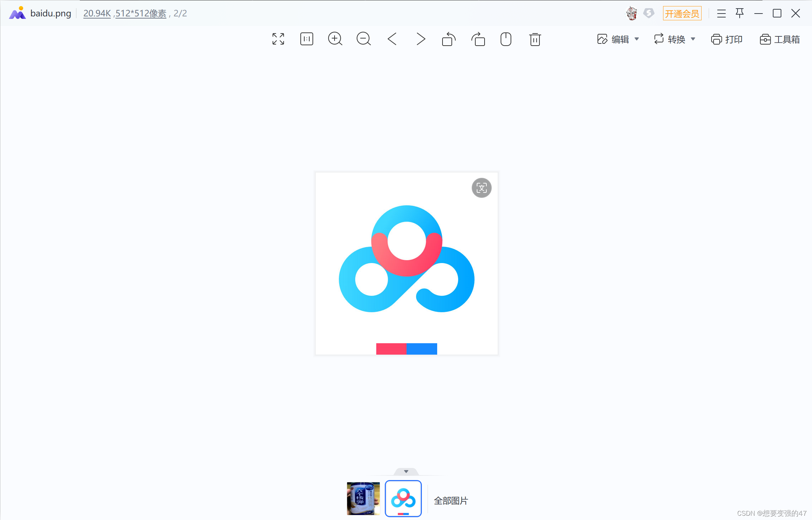Collapse the thumbnail strip arrow
The image size is (812, 520).
[x=406, y=471]
